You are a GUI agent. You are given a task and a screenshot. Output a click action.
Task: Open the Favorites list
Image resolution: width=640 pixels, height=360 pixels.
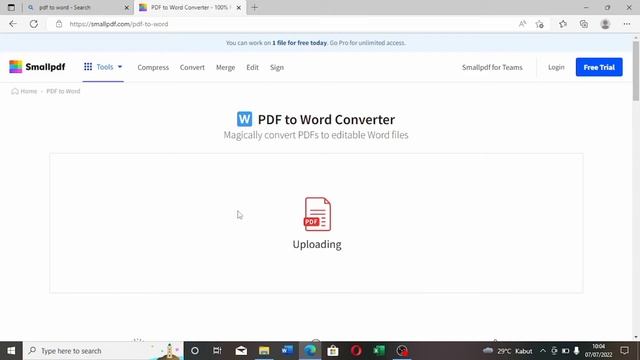click(563, 24)
